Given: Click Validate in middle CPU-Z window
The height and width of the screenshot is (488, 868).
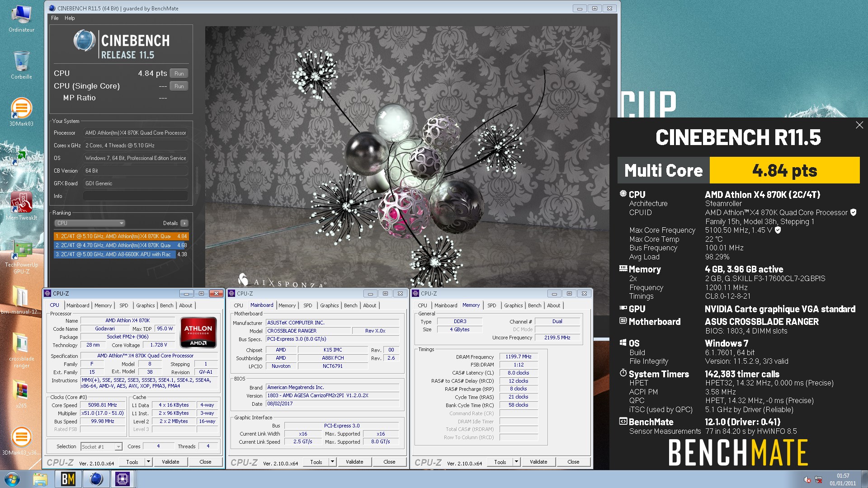Looking at the screenshot, I should tap(354, 462).
